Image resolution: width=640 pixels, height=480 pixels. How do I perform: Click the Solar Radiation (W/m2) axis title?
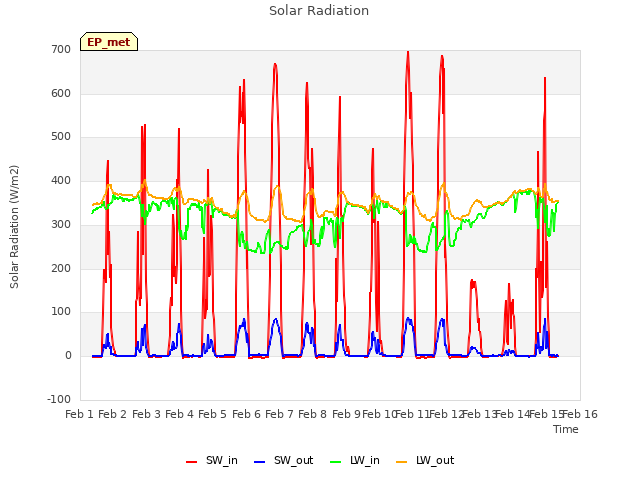pos(14,227)
